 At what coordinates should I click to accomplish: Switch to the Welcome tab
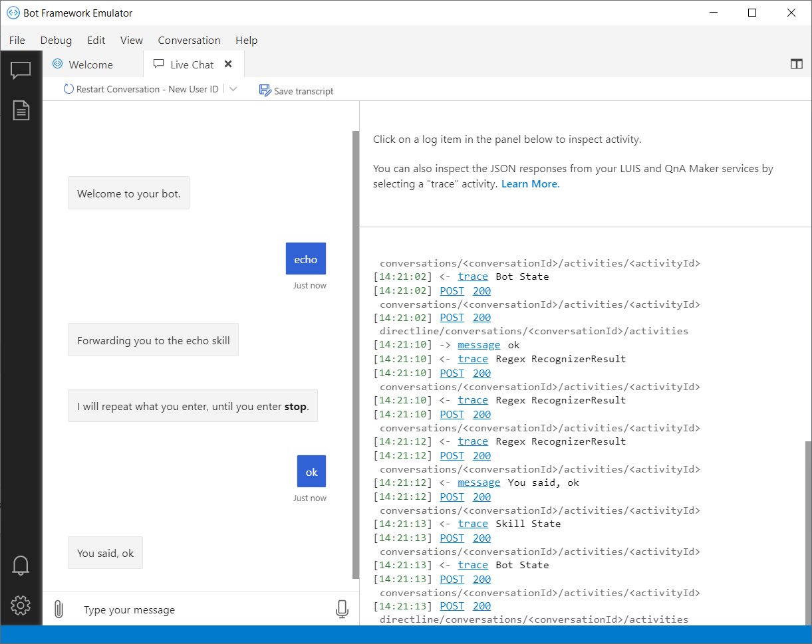tap(90, 64)
